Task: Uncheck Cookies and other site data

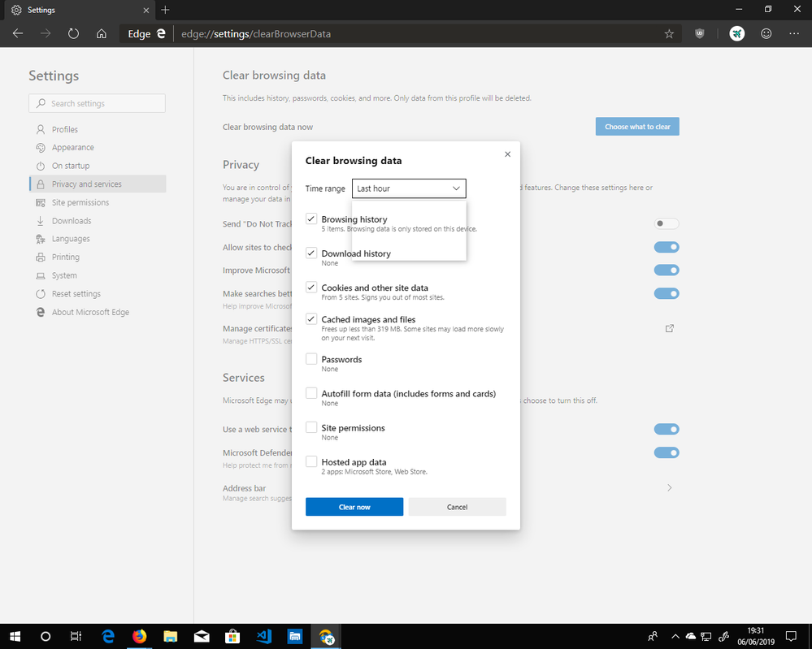Action: pos(311,287)
